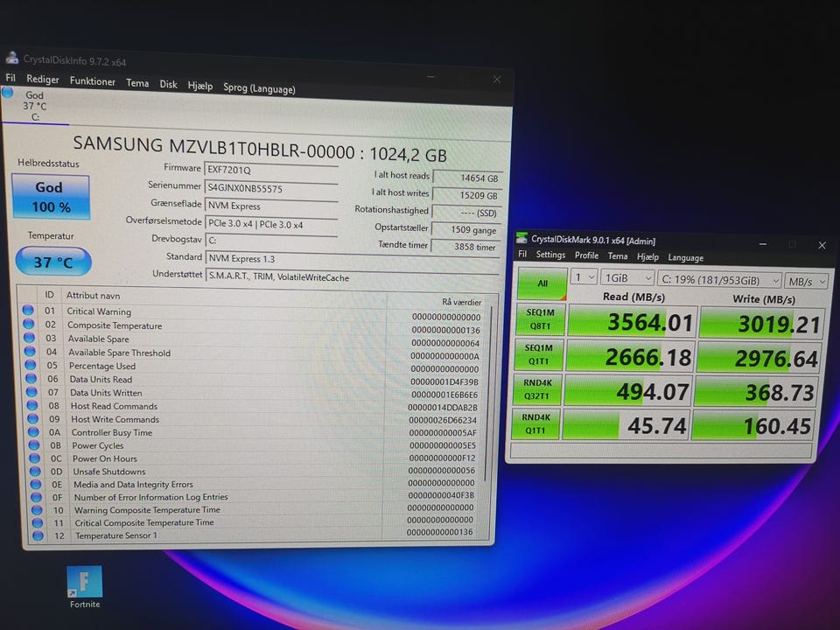Open the drive dropdown showing C: 19%
The width and height of the screenshot is (840, 630).
pyautogui.click(x=719, y=280)
